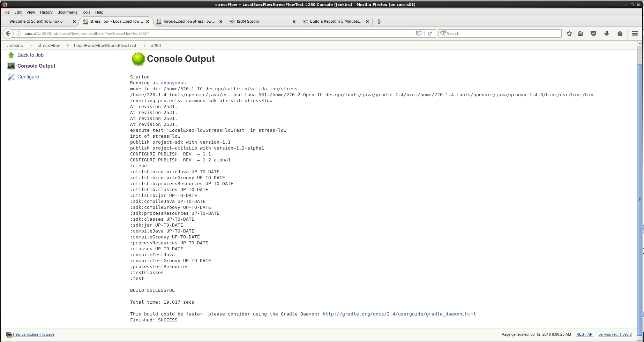Expand the LocalExecFlowStressFlowTest breadcrumb arrow

[144, 46]
